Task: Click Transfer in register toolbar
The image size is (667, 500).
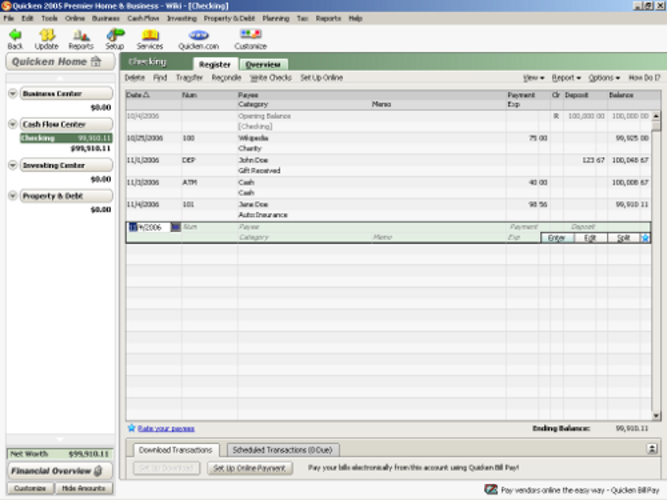Action: pos(189,78)
